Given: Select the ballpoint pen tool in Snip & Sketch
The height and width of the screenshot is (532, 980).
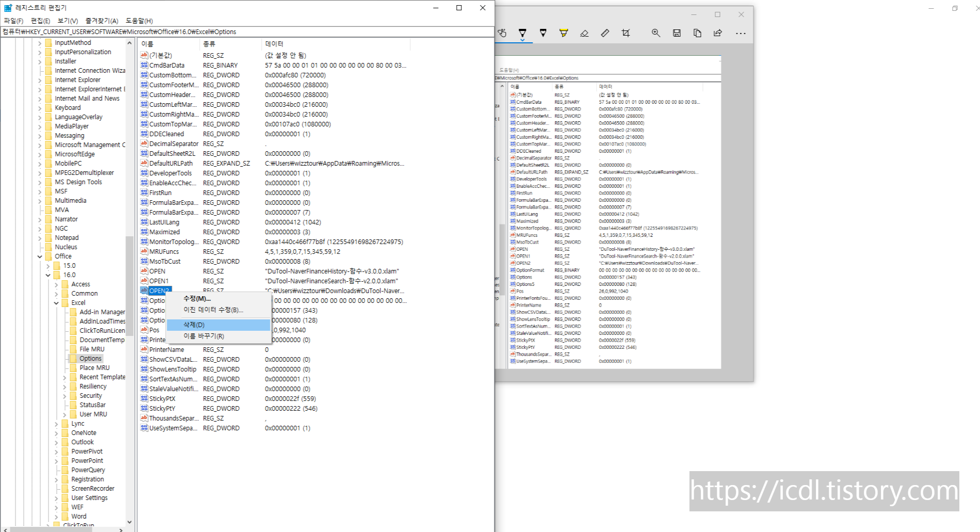Looking at the screenshot, I should 522,33.
